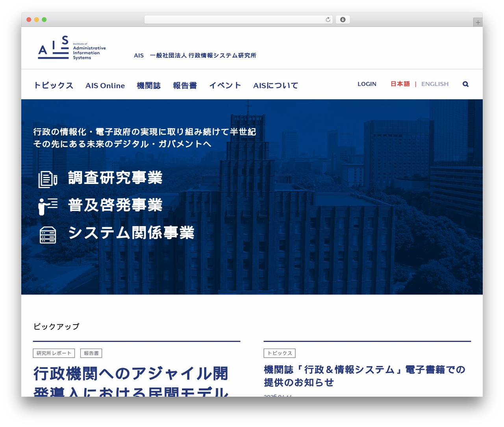
Task: Open the 普及啓発事業 hero link
Action: pos(115,205)
